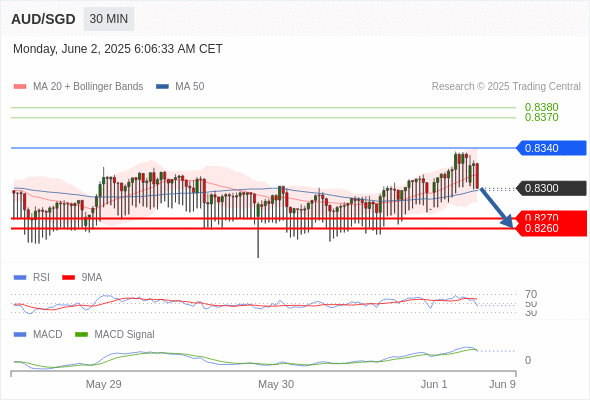Click the blue 0.8340 pivot price tag
Image resolution: width=590 pixels, height=400 pixels.
[x=551, y=148]
